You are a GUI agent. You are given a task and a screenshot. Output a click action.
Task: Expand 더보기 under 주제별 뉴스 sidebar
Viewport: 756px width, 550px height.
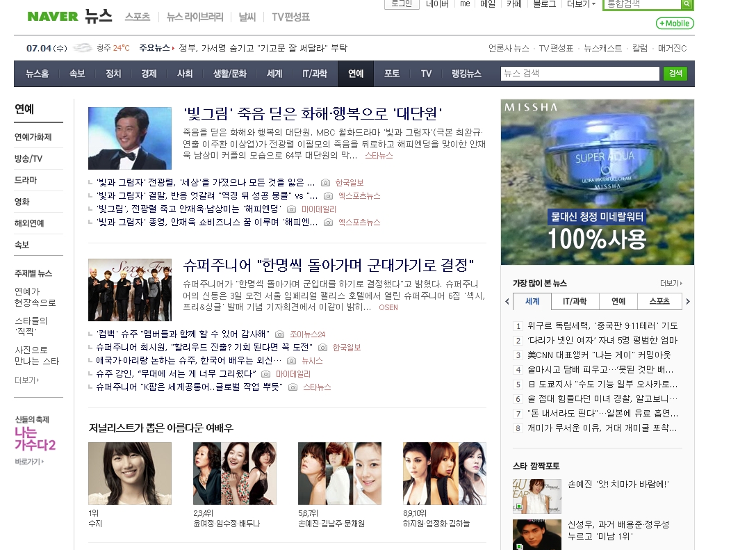[x=26, y=380]
